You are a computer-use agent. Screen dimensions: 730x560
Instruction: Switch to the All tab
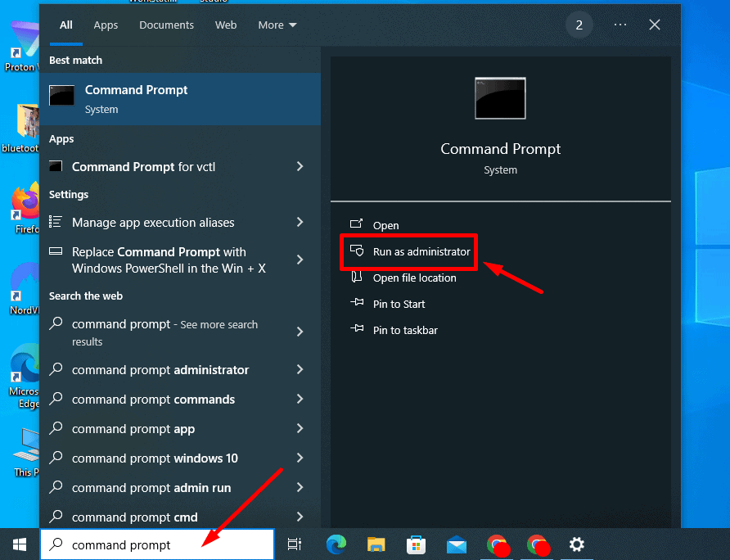click(66, 25)
